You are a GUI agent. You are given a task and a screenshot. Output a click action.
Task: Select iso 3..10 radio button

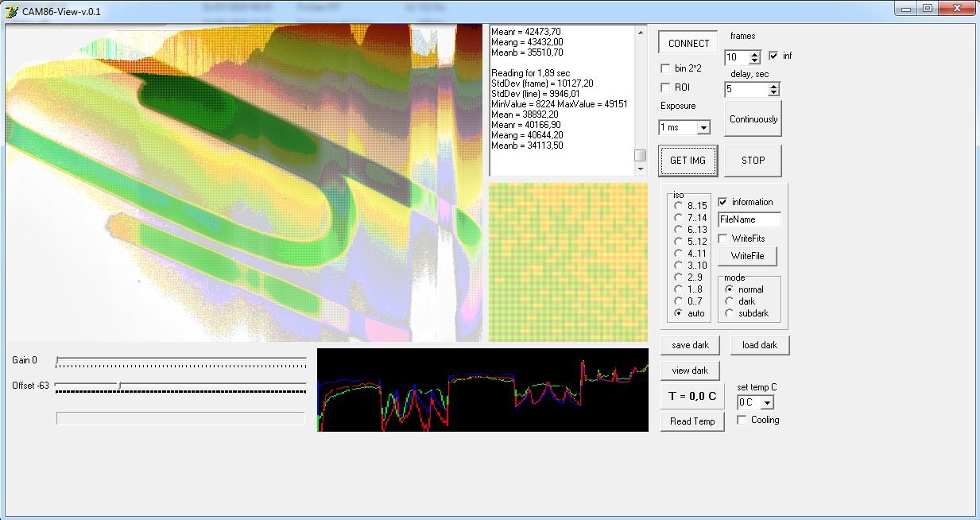pos(678,266)
